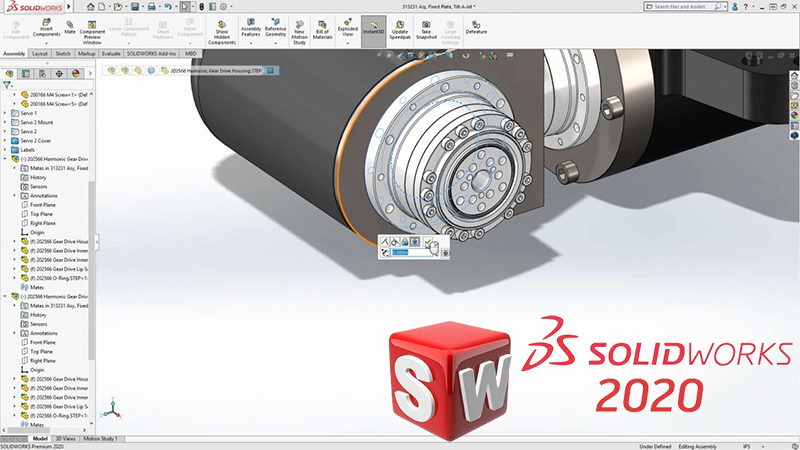The height and width of the screenshot is (450, 800).
Task: Open the Assembly Features dropdown arrow
Action: [x=251, y=43]
